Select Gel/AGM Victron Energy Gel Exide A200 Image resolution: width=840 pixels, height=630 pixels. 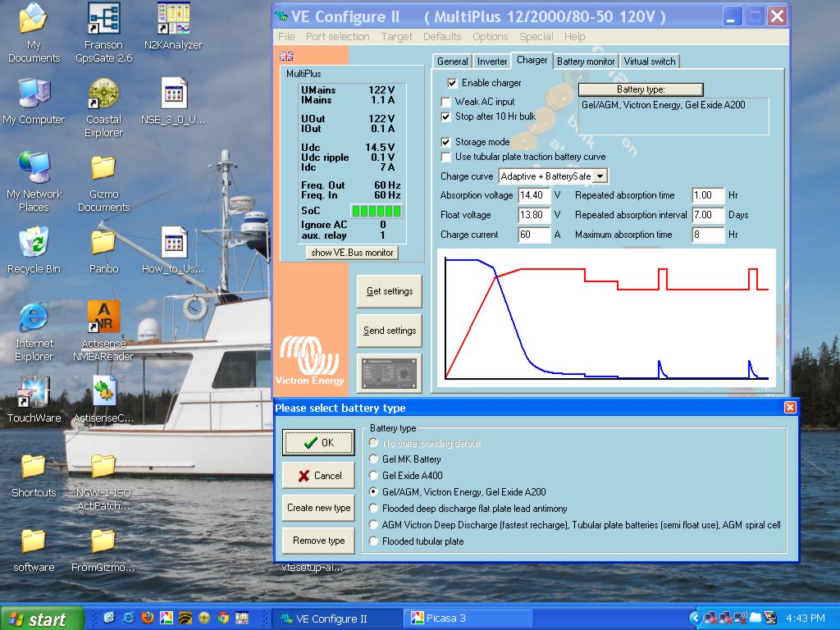tap(374, 491)
